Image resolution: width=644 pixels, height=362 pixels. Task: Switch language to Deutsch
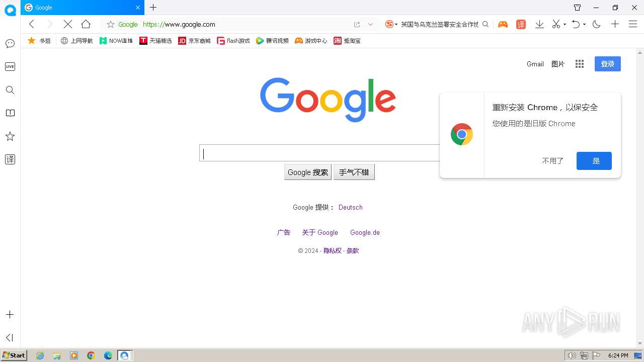pos(351,207)
